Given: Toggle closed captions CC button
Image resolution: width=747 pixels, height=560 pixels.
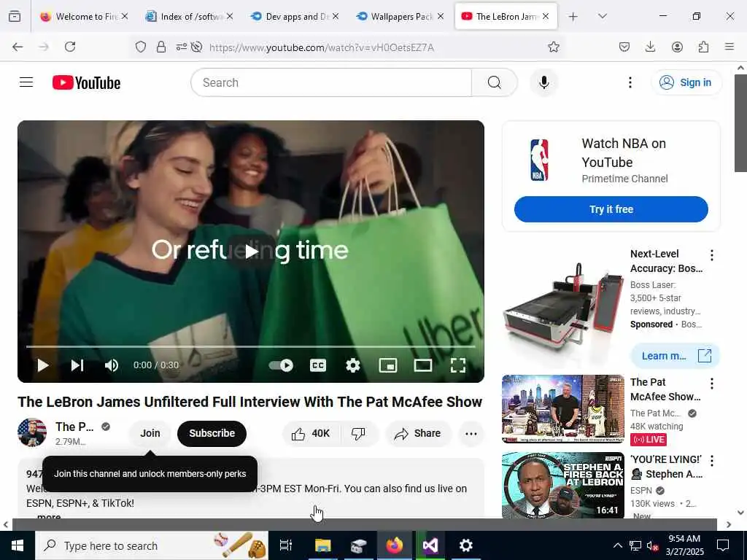Looking at the screenshot, I should [x=318, y=365].
